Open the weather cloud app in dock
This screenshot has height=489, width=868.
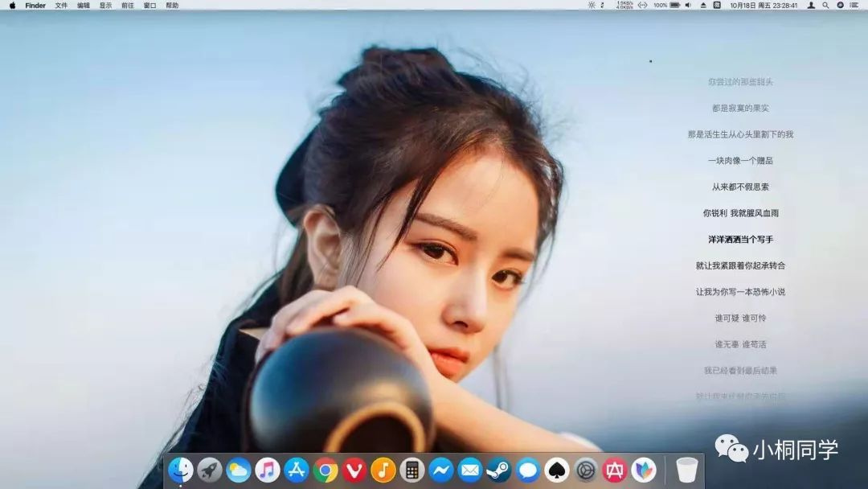(238, 471)
